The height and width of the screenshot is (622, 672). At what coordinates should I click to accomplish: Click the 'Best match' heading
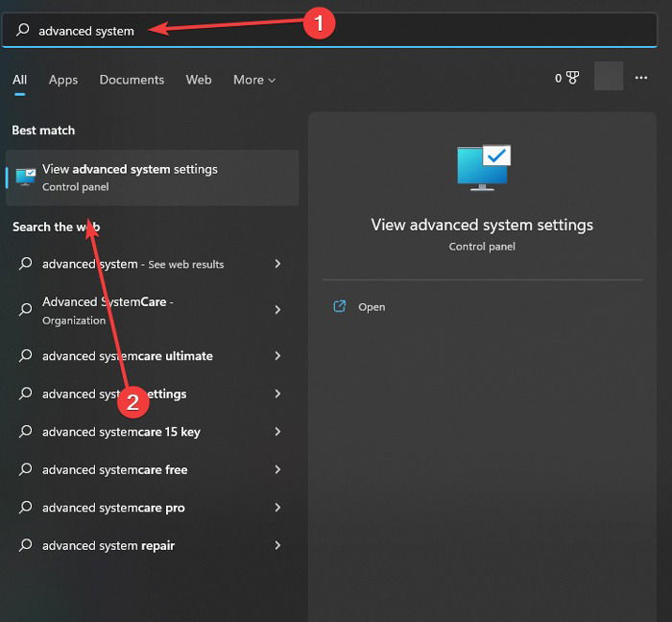(43, 131)
